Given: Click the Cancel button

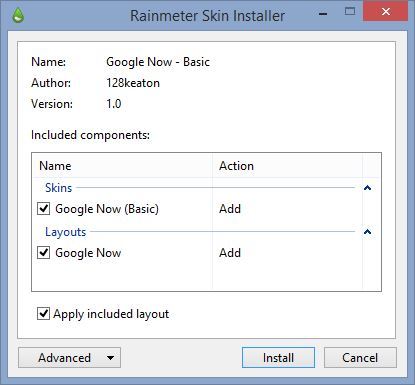Looking at the screenshot, I should pyautogui.click(x=360, y=358).
